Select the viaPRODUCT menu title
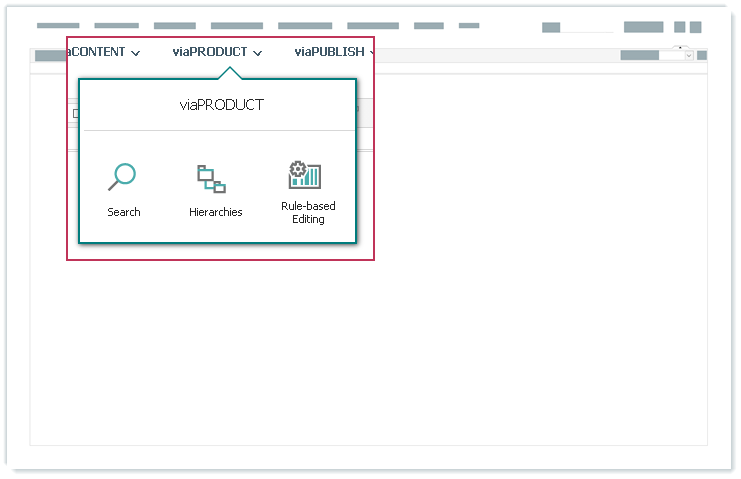The width and height of the screenshot is (741, 479). click(209, 52)
